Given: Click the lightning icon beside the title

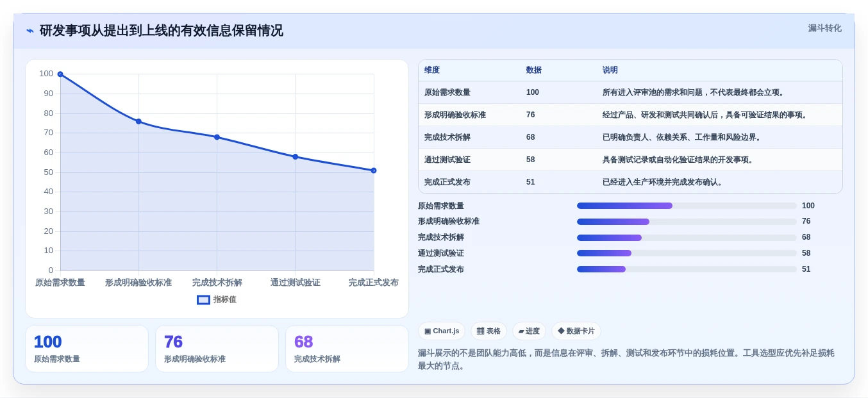Looking at the screenshot, I should (30, 31).
